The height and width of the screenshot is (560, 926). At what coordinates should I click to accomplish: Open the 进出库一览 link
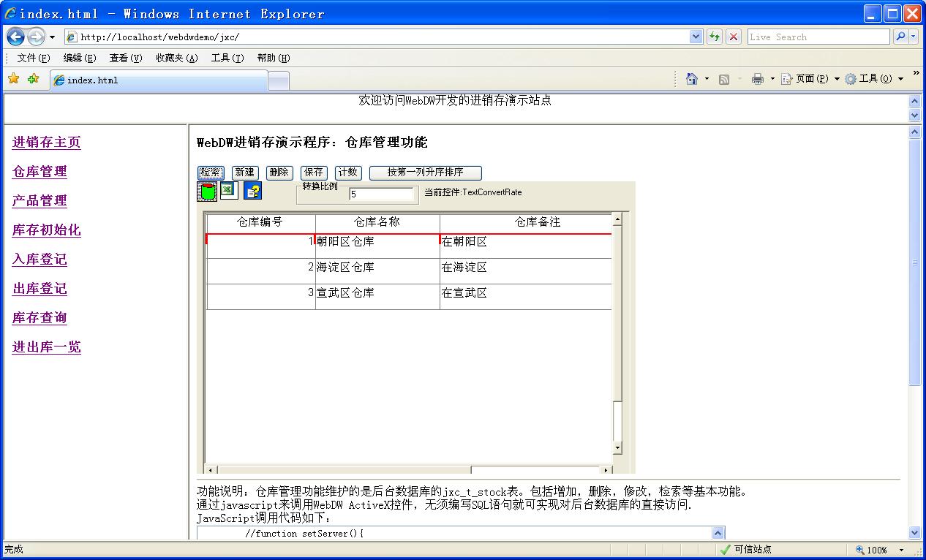pyautogui.click(x=47, y=347)
